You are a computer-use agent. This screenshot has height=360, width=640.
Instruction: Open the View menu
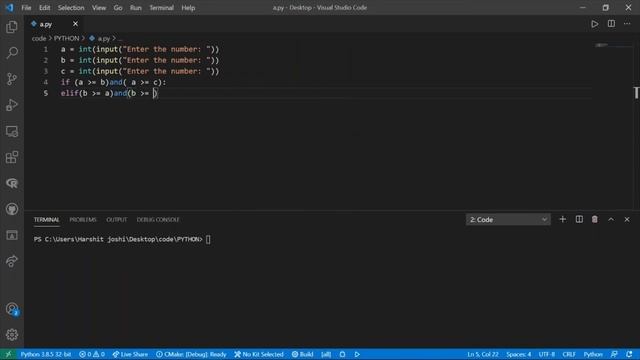[99, 8]
